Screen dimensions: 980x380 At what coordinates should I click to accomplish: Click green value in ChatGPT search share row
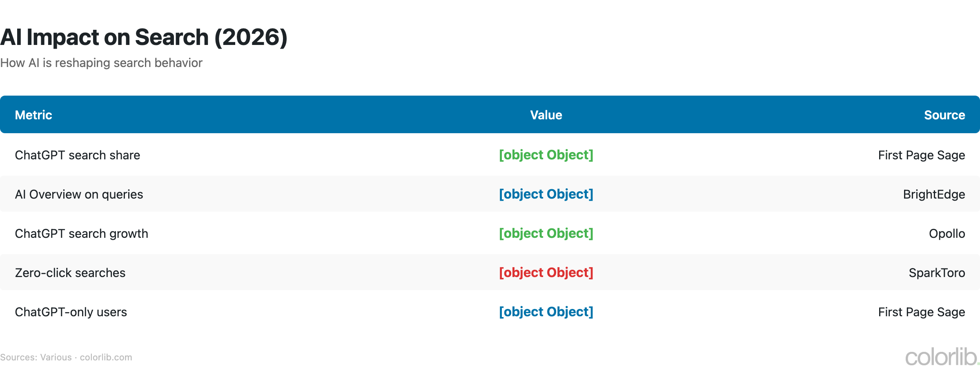click(x=546, y=155)
